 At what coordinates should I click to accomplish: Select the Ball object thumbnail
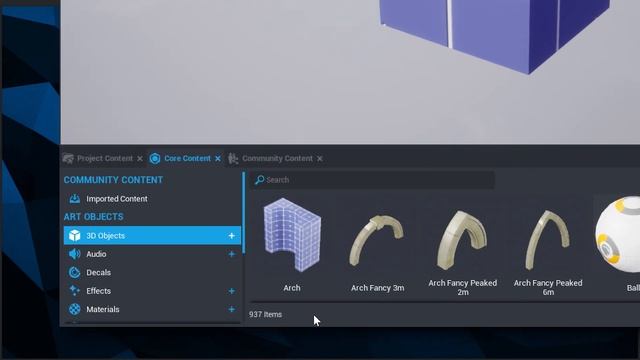pos(618,234)
